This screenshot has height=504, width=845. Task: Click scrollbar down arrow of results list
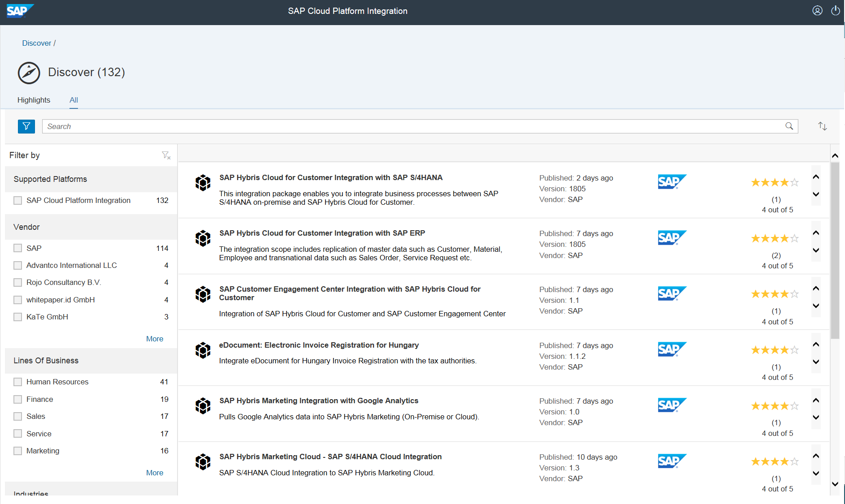click(835, 484)
